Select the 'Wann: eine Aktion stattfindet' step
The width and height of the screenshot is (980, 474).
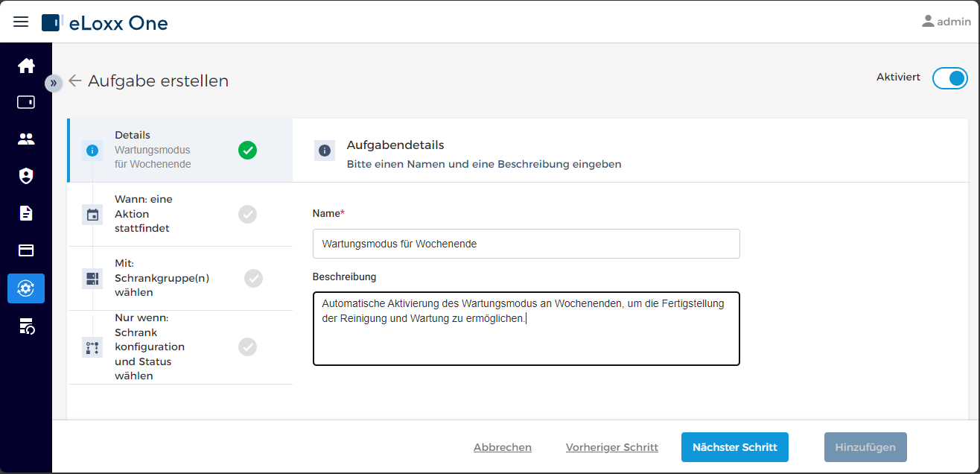tap(180, 214)
